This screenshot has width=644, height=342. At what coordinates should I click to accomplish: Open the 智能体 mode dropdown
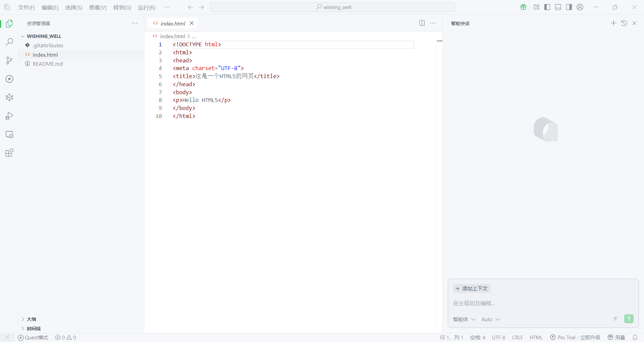point(464,319)
